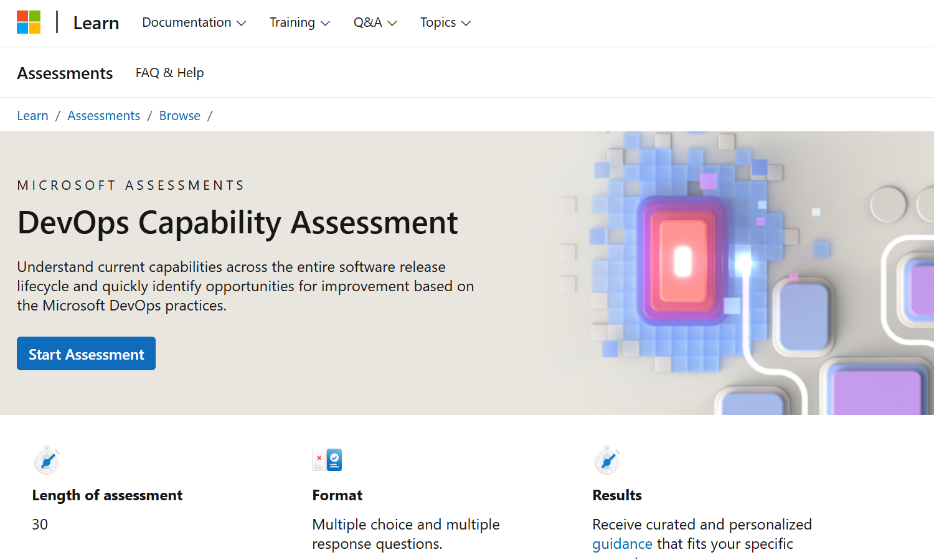This screenshot has height=560, width=934.
Task: Click the DevOps Capability Assessment heading
Action: (237, 223)
